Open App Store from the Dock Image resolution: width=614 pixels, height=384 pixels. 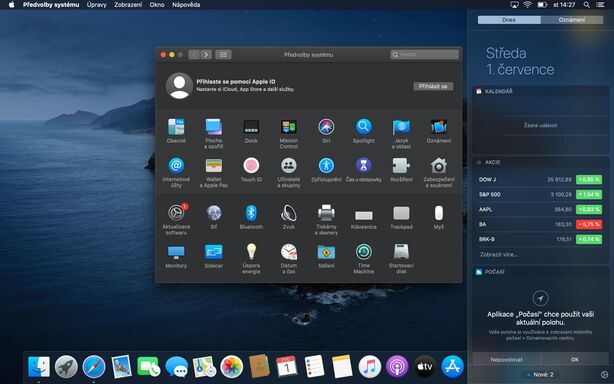(452, 367)
